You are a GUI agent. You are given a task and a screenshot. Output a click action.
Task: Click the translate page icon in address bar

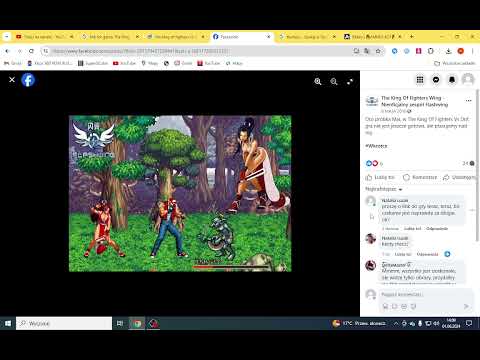(x=367, y=51)
